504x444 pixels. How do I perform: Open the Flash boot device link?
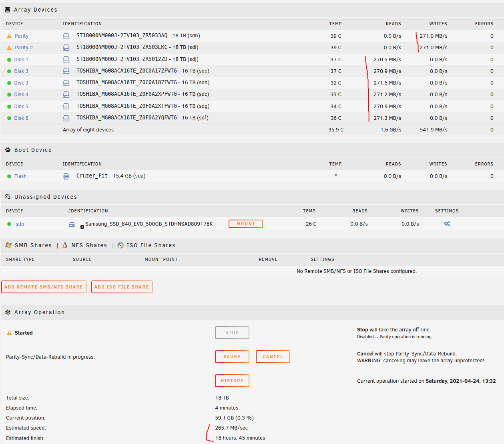tap(20, 176)
